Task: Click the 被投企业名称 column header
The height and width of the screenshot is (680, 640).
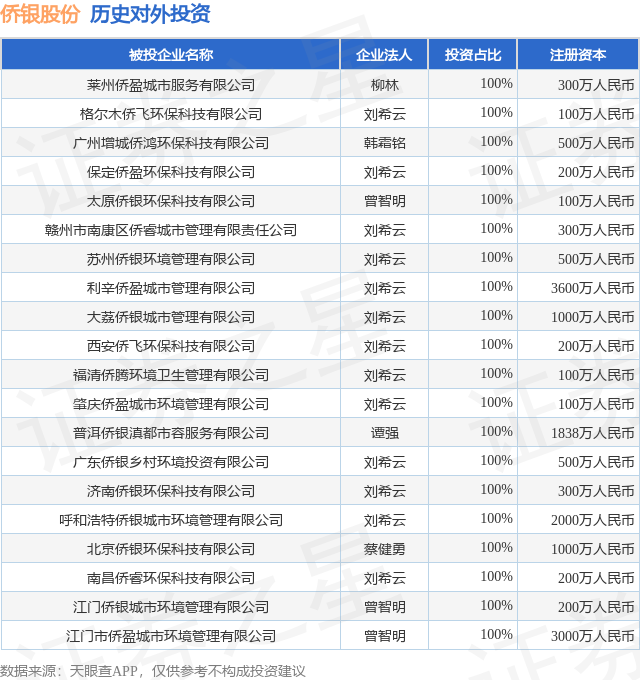Action: [x=171, y=55]
